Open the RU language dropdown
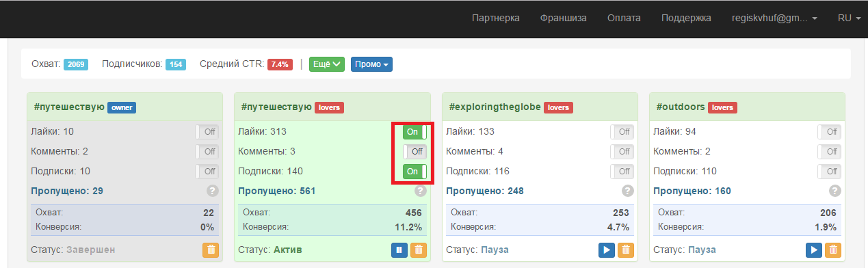Screen dimensions: 868x268 [x=849, y=18]
